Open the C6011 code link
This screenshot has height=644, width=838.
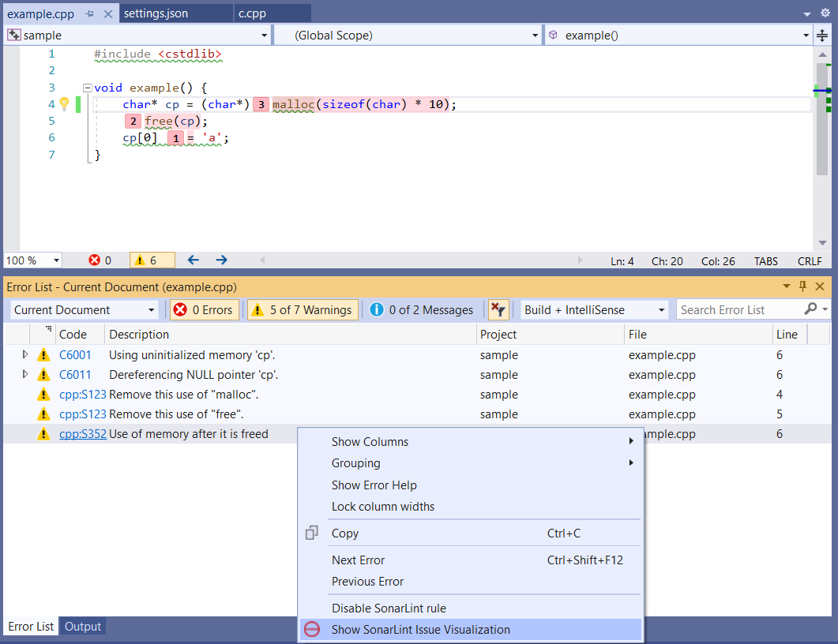pyautogui.click(x=75, y=374)
